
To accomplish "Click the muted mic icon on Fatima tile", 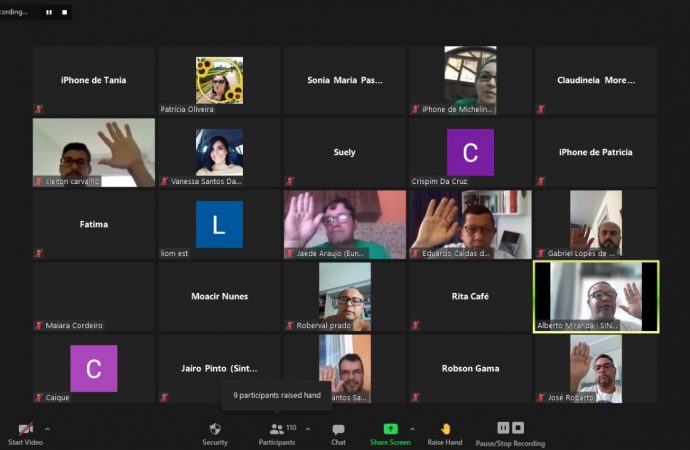I will [39, 253].
